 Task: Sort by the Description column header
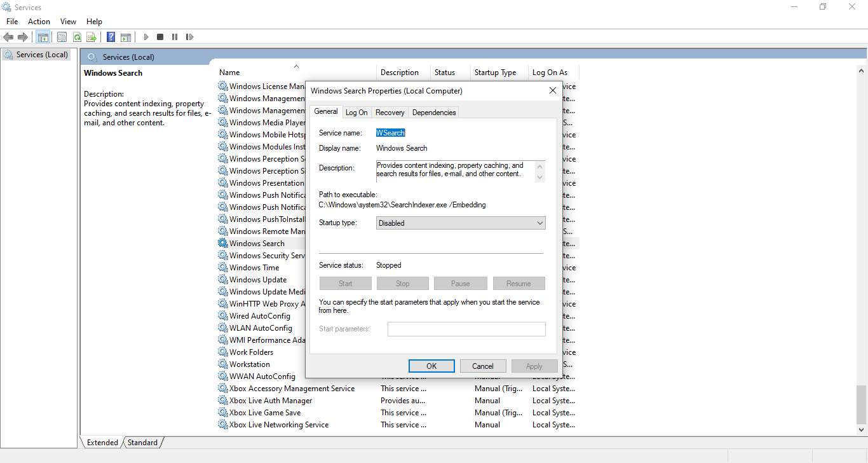(404, 73)
